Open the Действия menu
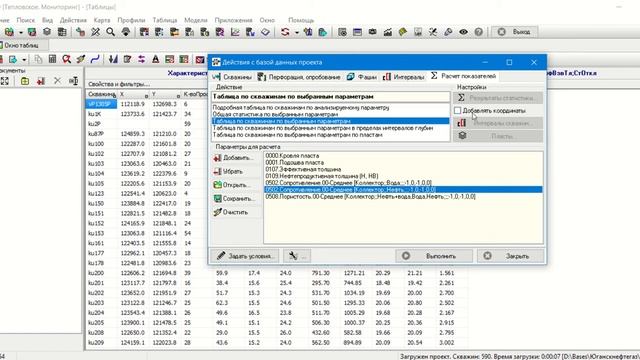 pyautogui.click(x=73, y=20)
